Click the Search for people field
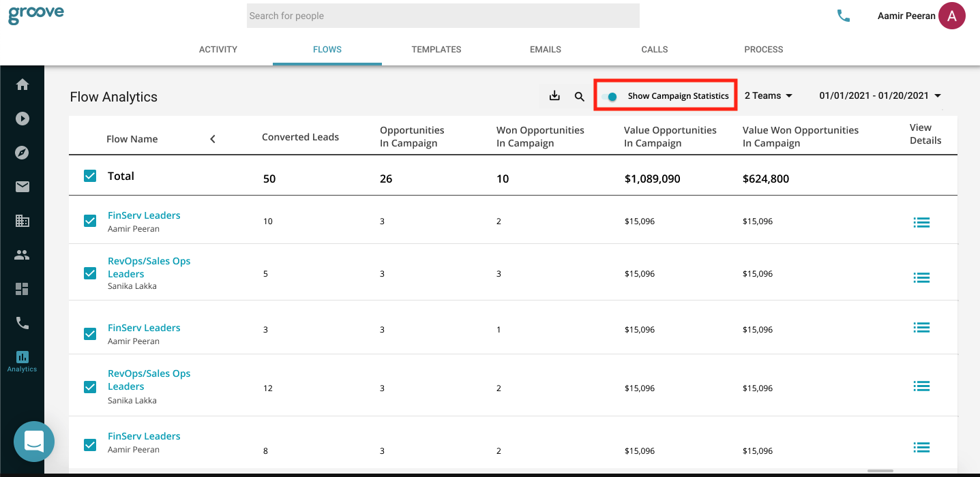 (x=443, y=16)
